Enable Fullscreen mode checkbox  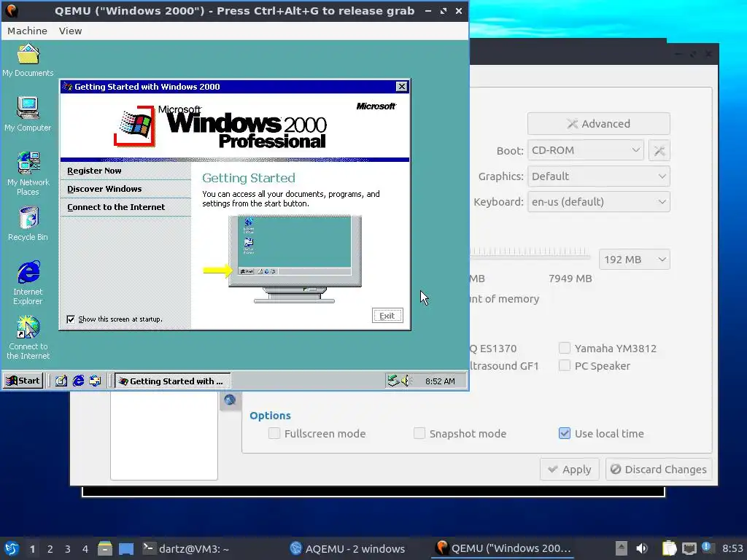274,433
